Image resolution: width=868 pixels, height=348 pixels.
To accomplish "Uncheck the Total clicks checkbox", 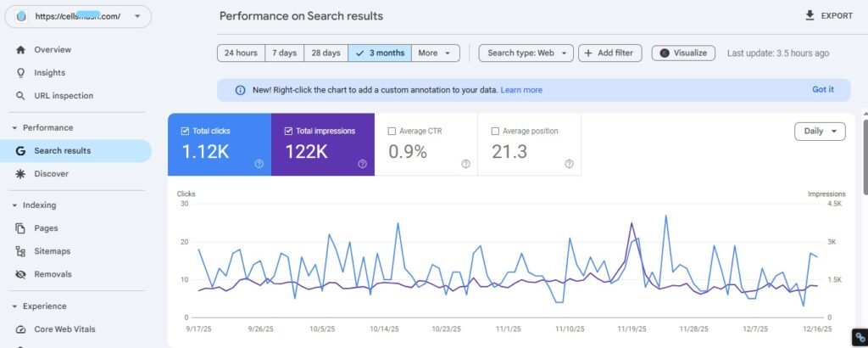I will pos(185,132).
